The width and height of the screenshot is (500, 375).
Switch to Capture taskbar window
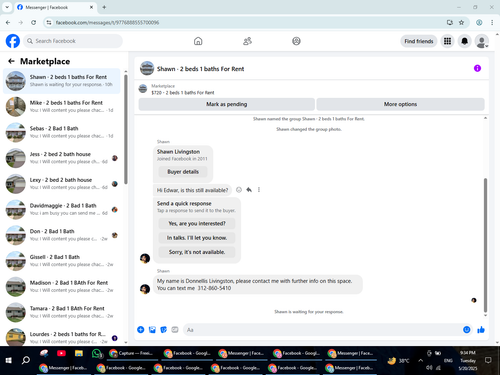133,353
